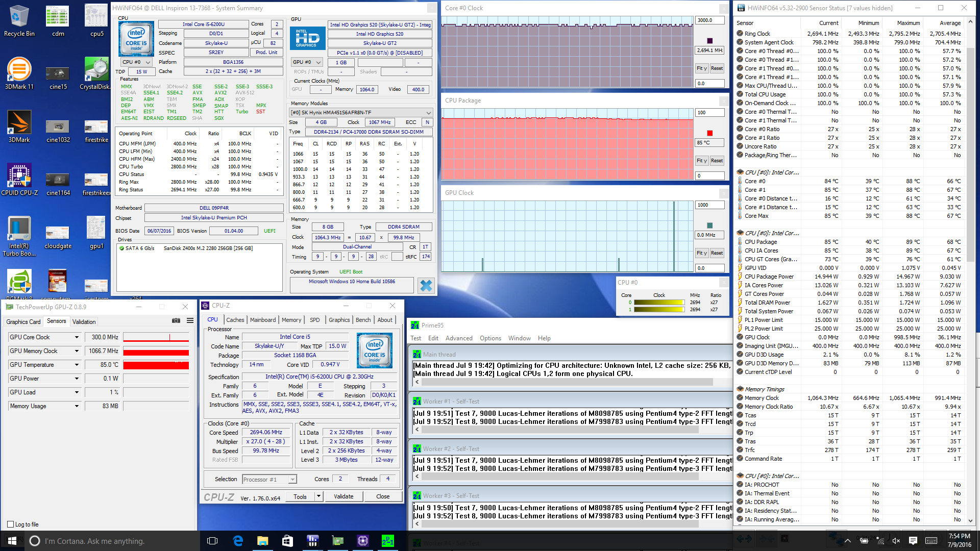Screen dimensions: 980x551
Task: Select the cpu5 desktop file icon
Action: point(96,20)
